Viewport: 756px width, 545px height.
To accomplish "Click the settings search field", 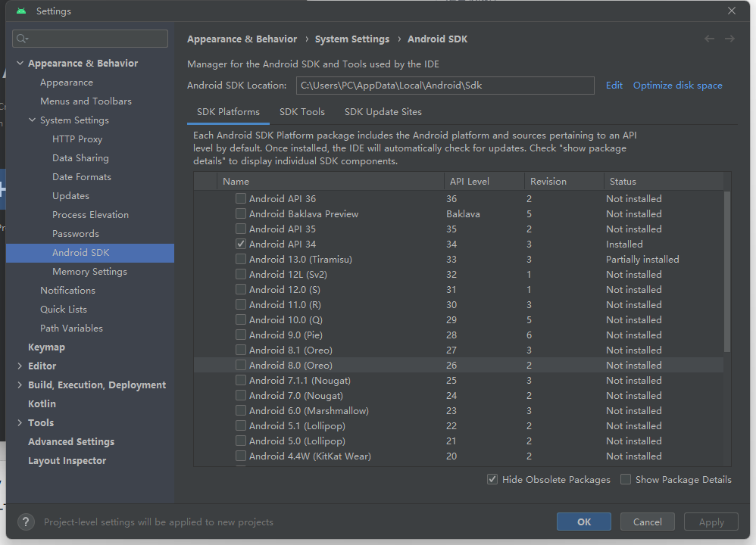I will click(x=90, y=39).
